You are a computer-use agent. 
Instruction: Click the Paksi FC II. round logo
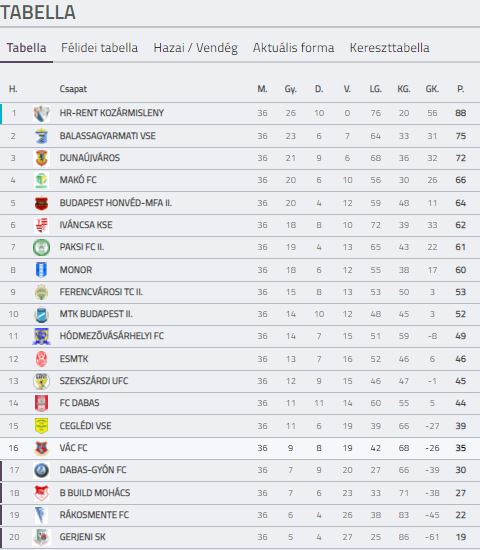coord(41,248)
